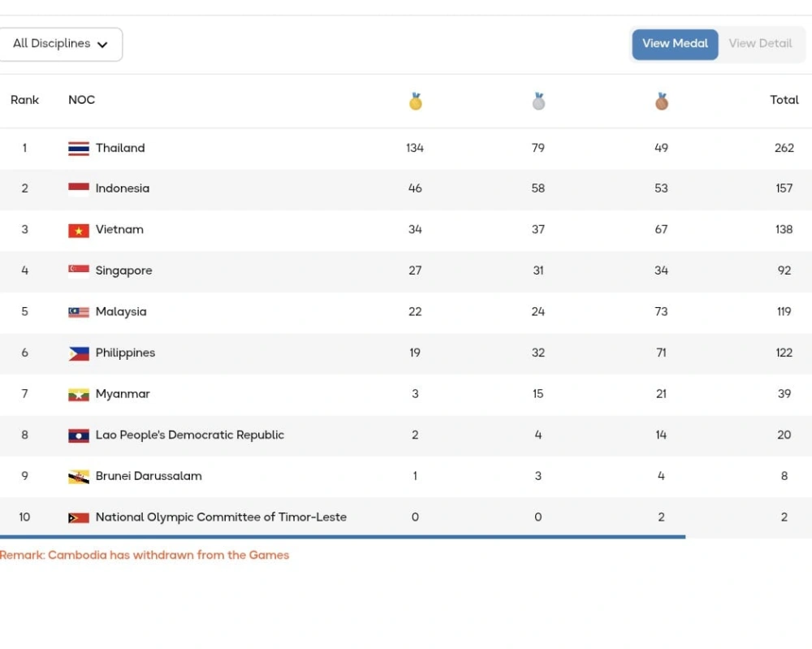Toggle the Philippines row selection
This screenshot has width=812, height=649.
(x=406, y=353)
